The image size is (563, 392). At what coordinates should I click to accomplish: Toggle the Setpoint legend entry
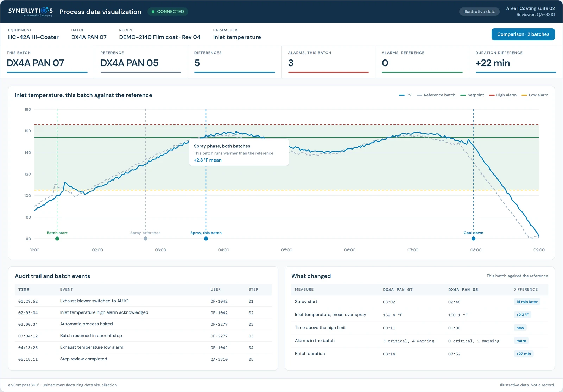pyautogui.click(x=472, y=95)
